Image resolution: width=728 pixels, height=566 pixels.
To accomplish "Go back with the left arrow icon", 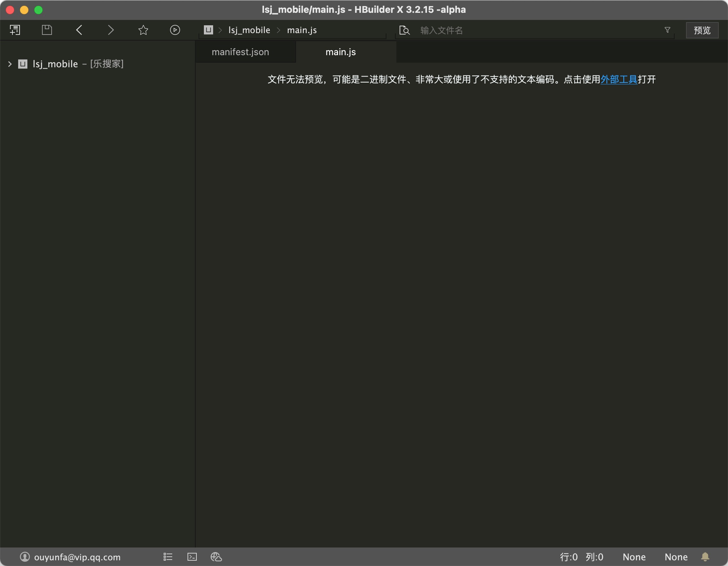I will click(x=79, y=30).
